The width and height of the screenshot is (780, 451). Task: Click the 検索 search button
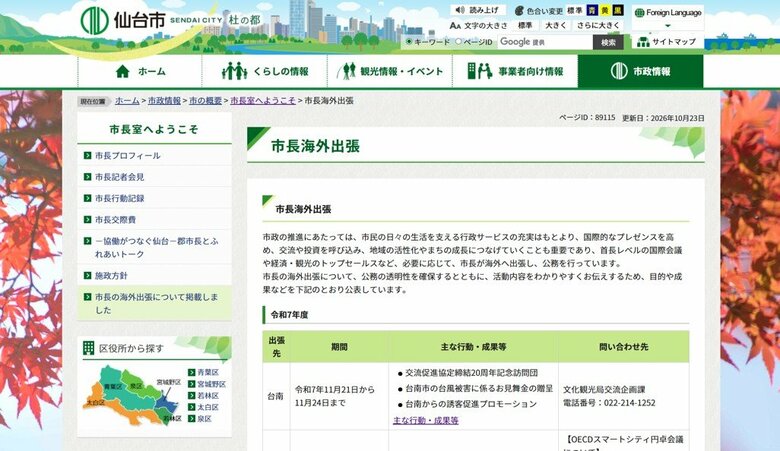point(608,42)
